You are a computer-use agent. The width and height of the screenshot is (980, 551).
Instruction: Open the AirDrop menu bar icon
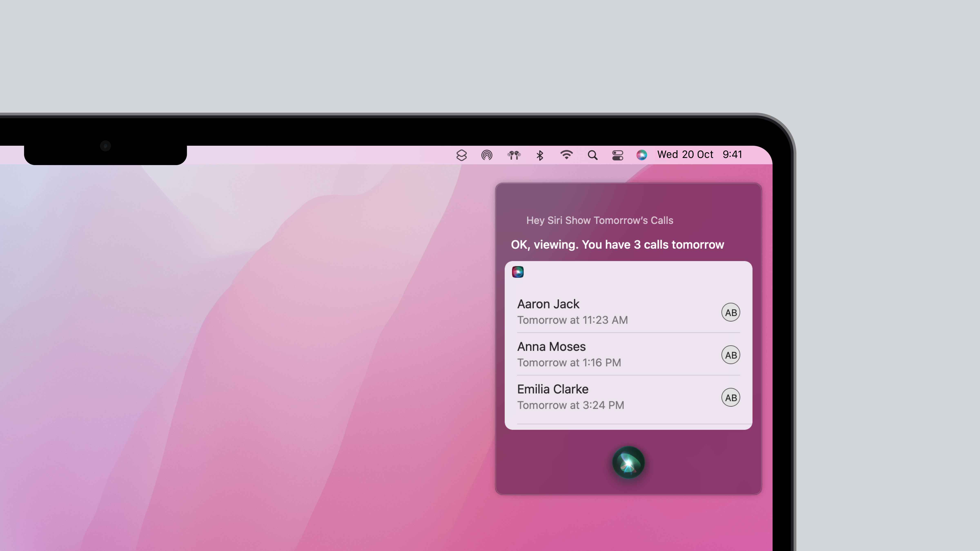(487, 155)
